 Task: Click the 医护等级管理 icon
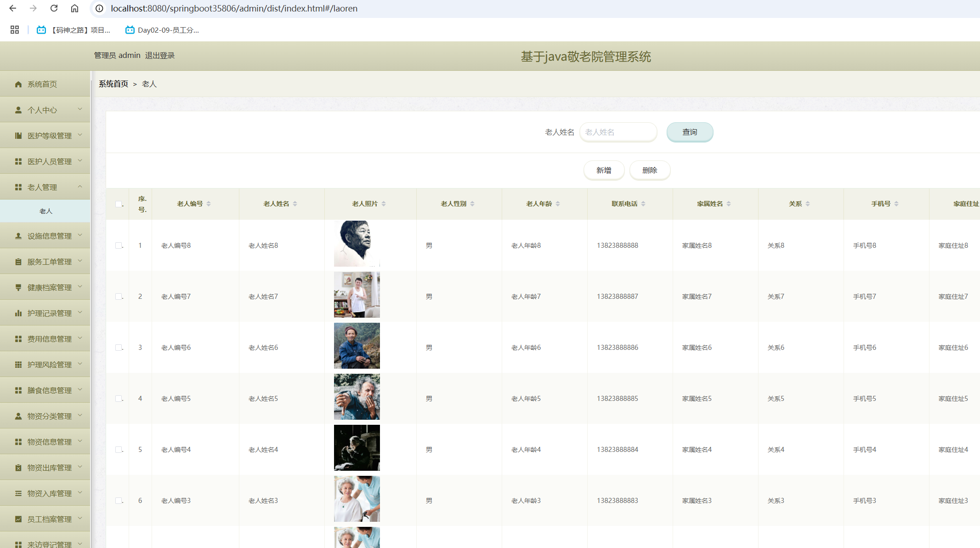(18, 136)
